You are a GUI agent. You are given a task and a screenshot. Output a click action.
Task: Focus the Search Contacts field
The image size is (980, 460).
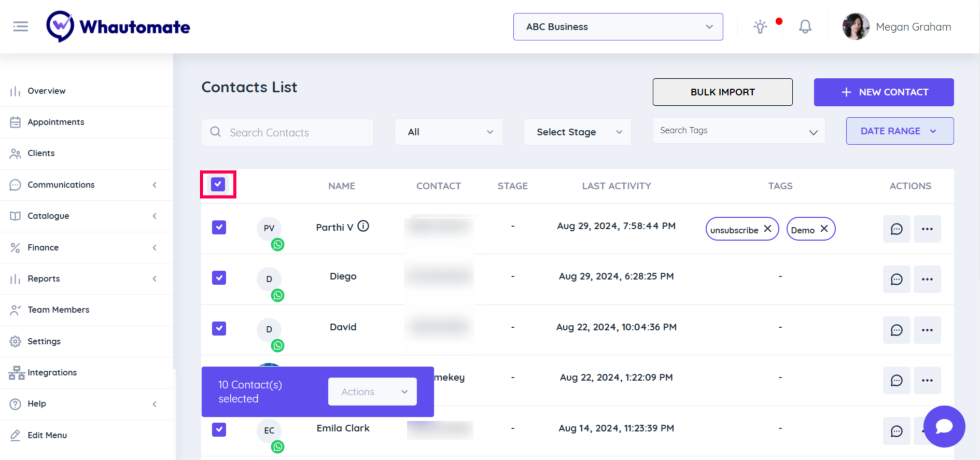click(x=288, y=133)
